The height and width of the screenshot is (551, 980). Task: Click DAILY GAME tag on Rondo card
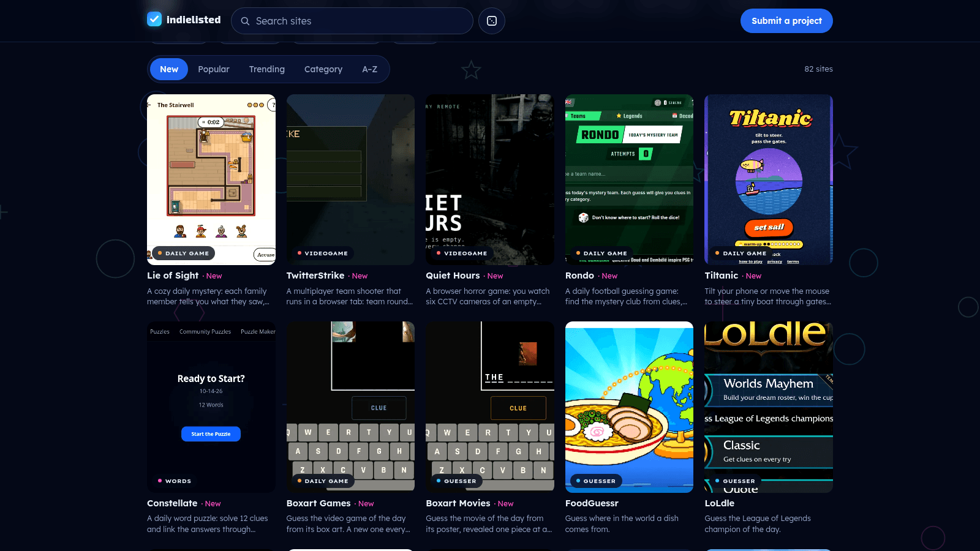tap(601, 253)
